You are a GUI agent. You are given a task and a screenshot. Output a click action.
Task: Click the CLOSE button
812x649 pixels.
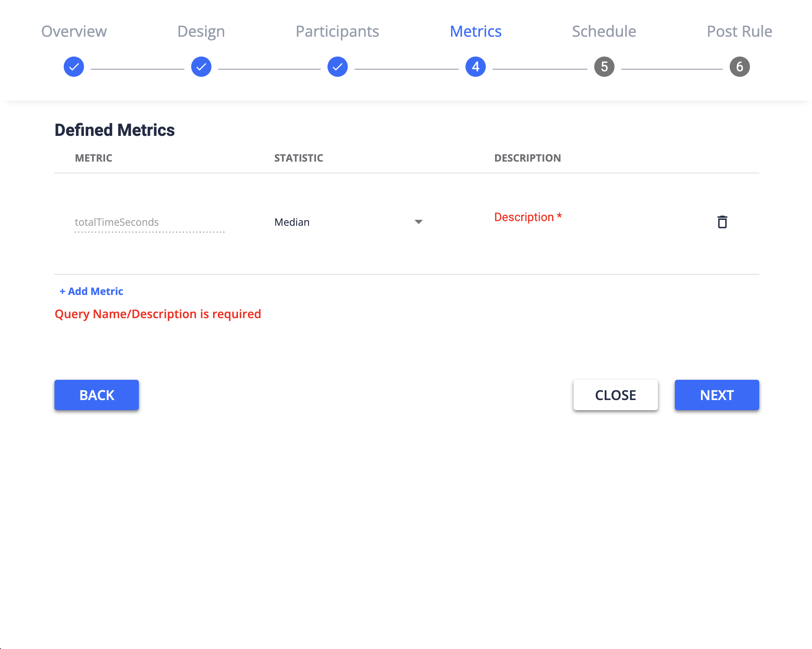point(615,395)
